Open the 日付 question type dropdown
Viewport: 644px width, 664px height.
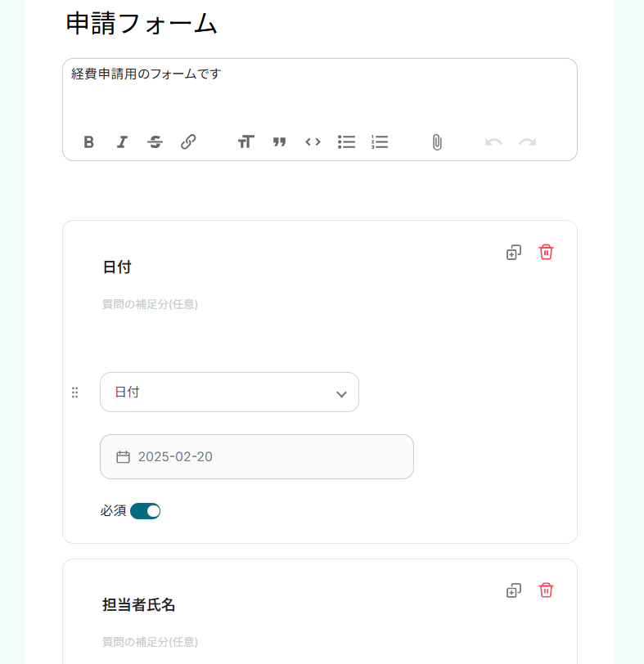(x=229, y=393)
